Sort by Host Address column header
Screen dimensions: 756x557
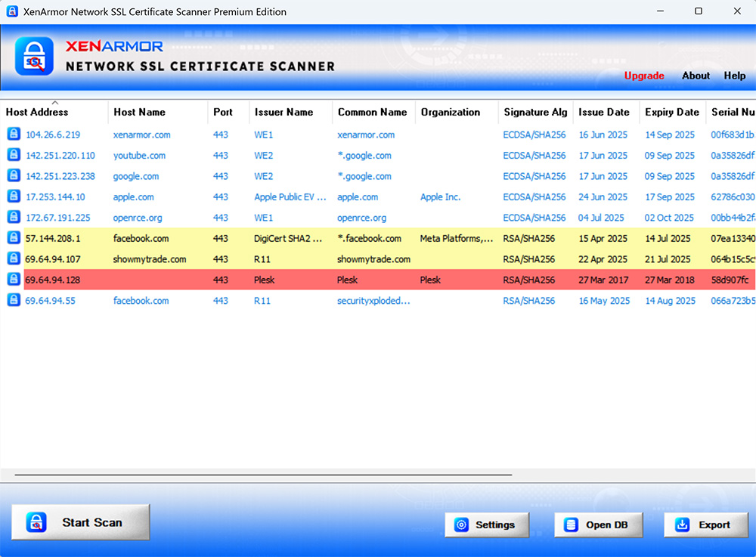tap(54, 113)
